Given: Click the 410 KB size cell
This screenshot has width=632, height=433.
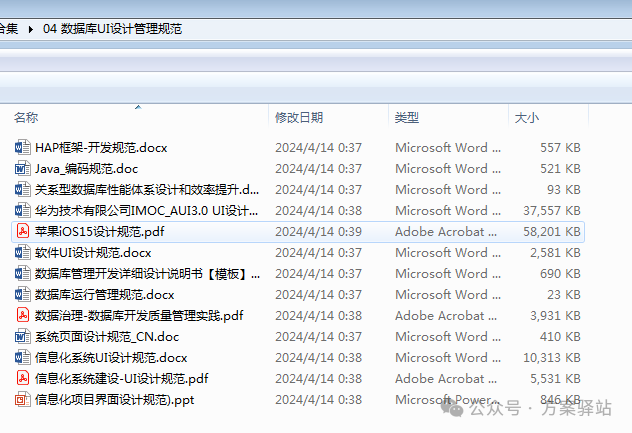Looking at the screenshot, I should point(560,337).
